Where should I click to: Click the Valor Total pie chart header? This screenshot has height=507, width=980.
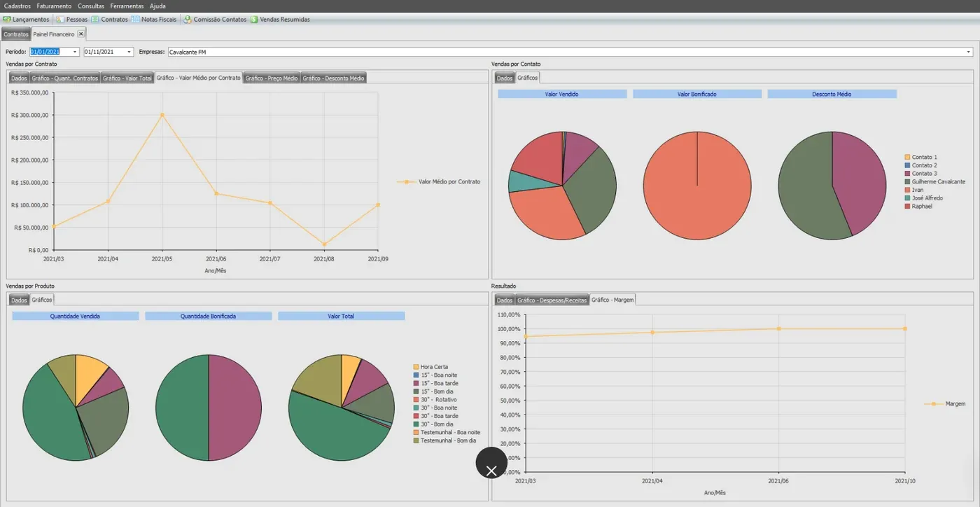(x=341, y=317)
